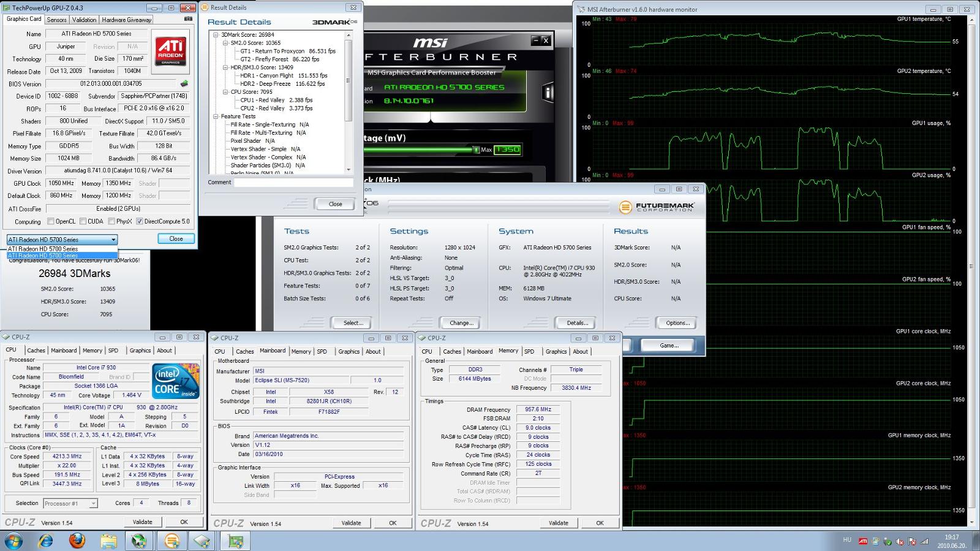Click the MSI Afterburner info 'i' button
Viewport: 980px width, 551px height.
tap(548, 93)
